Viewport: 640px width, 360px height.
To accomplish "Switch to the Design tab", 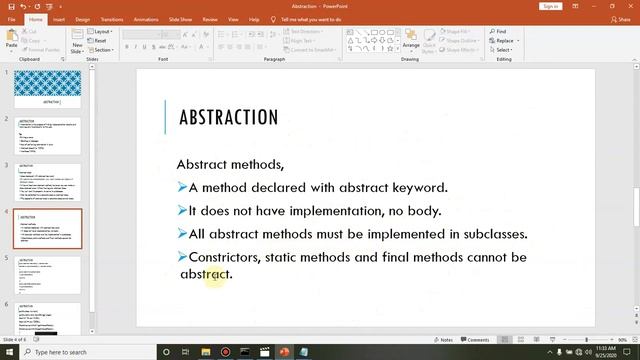I will click(x=82, y=20).
